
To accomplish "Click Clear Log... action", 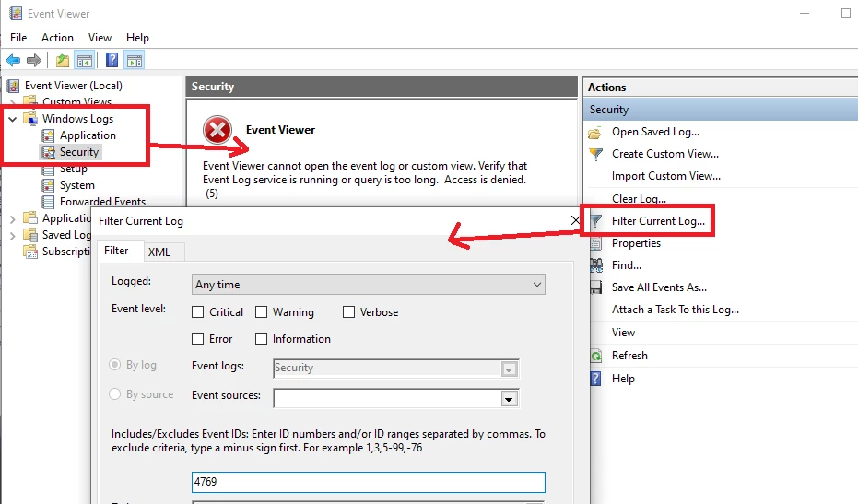I will [x=639, y=199].
